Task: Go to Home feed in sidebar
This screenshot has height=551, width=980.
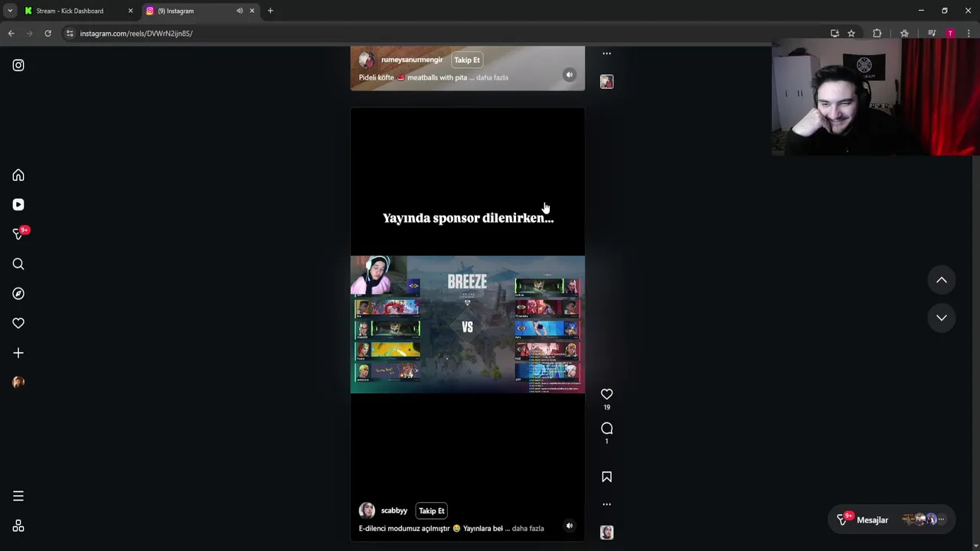Action: pyautogui.click(x=18, y=175)
